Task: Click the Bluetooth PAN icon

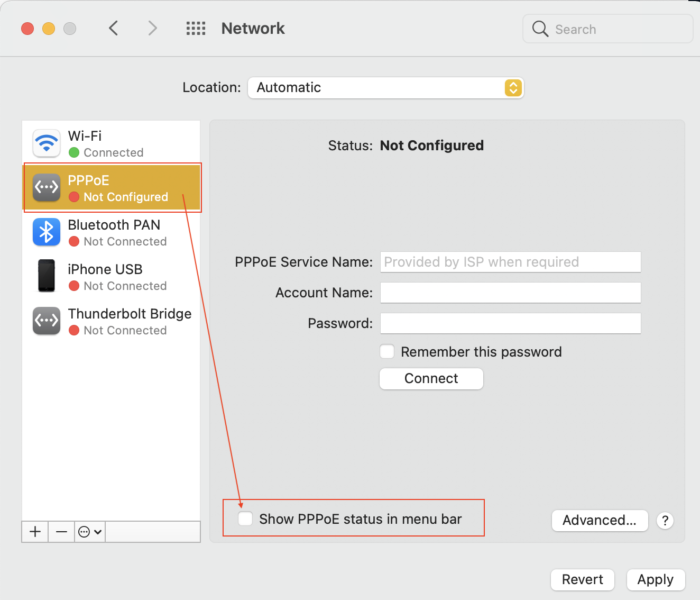Action: point(47,232)
